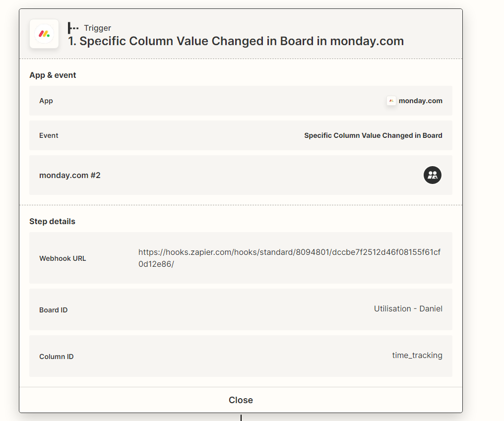Click the Step details section heading
The image size is (504, 421).
tap(53, 222)
